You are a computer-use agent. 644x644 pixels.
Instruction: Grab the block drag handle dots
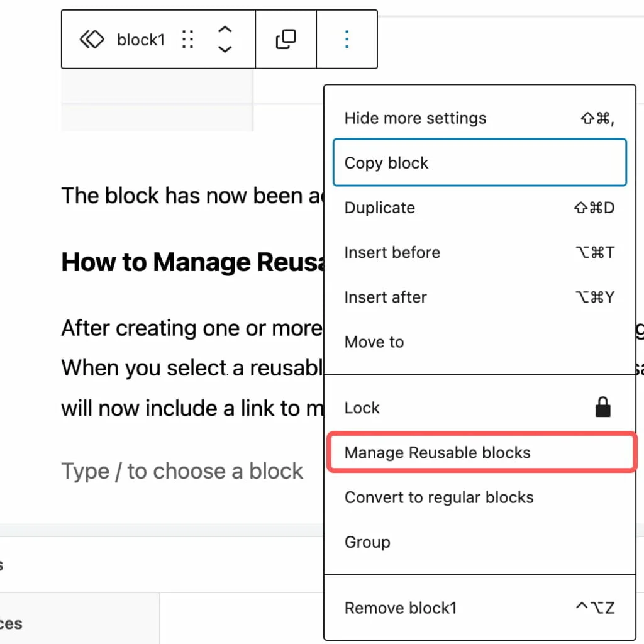coord(187,39)
